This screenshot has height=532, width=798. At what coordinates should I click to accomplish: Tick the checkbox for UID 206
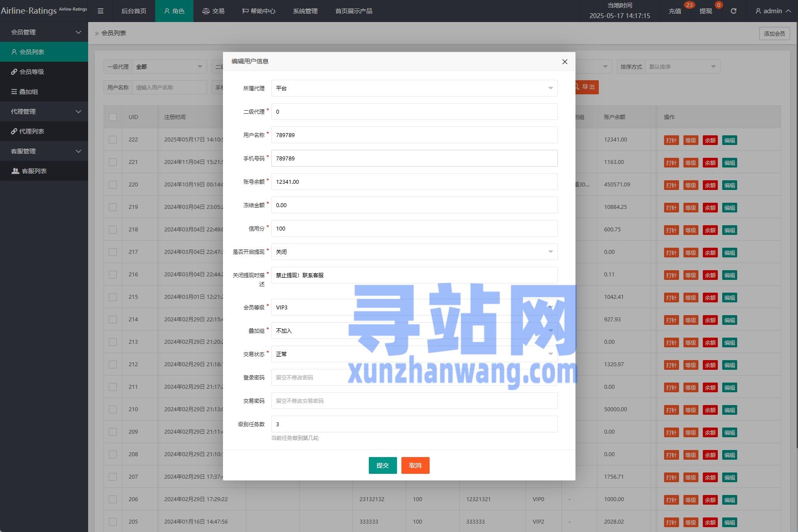tap(113, 499)
